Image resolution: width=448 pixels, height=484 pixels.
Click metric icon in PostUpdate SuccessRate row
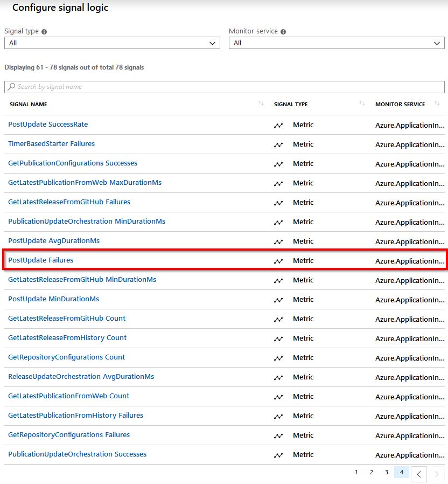[x=278, y=126]
